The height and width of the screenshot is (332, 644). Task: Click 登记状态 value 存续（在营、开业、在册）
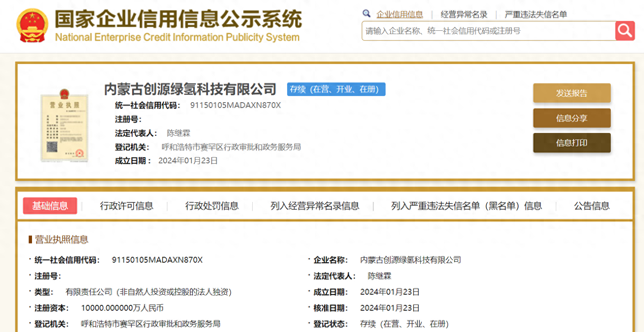pos(404,324)
